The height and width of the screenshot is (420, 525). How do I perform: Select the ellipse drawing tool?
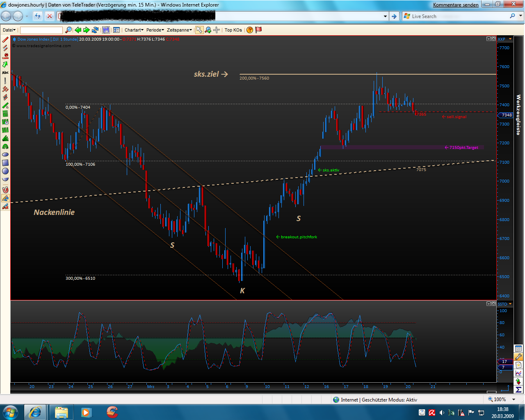tap(5, 155)
